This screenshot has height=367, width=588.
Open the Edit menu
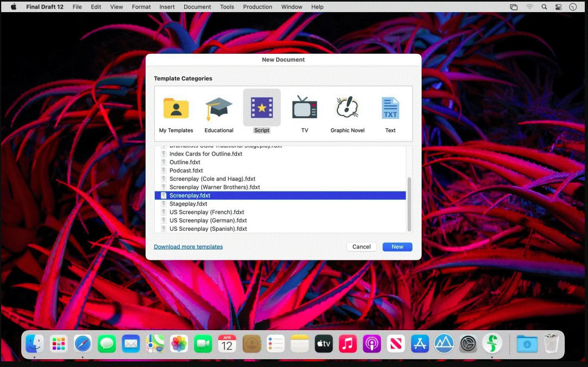[96, 7]
